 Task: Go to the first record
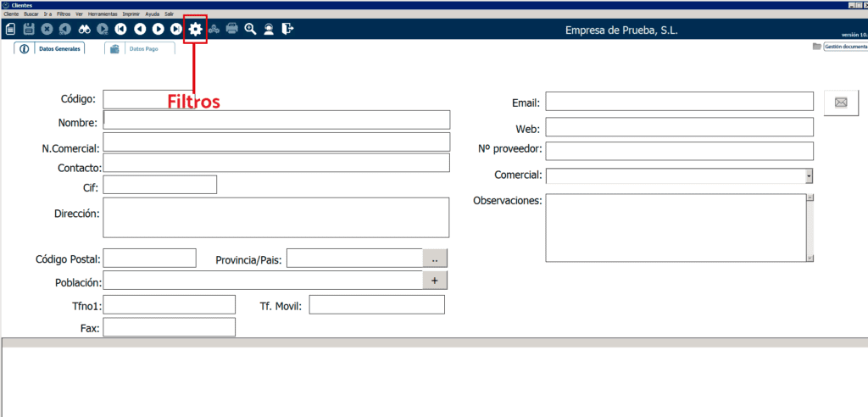point(121,29)
